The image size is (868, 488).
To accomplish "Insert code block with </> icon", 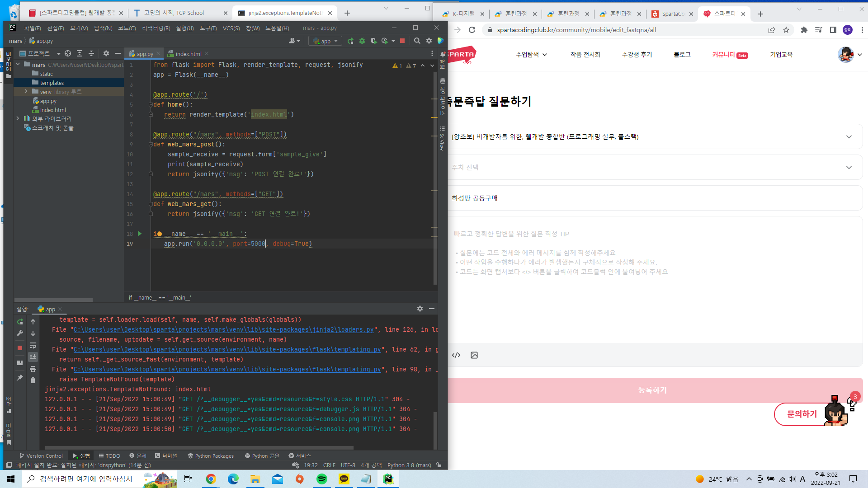I will click(x=456, y=355).
